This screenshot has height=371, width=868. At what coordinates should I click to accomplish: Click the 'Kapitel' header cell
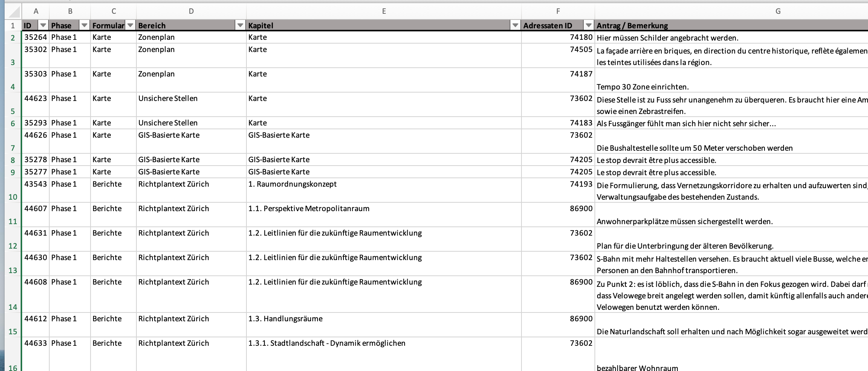click(x=384, y=25)
